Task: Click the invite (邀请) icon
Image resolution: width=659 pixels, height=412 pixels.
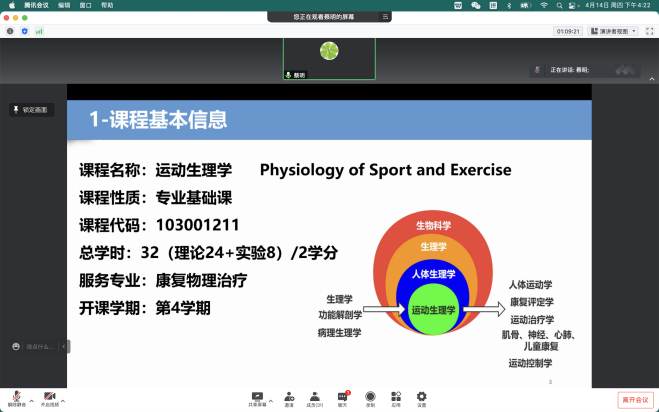Action: click(x=289, y=397)
